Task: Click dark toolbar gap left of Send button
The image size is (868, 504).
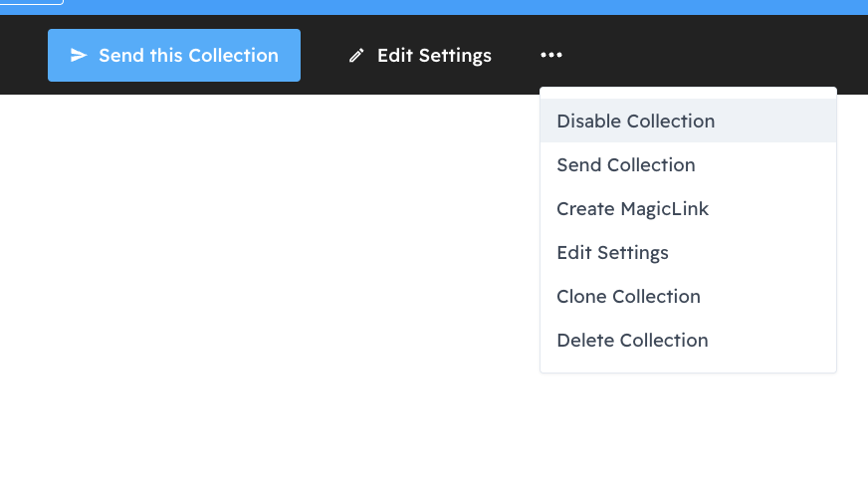Action: coord(23,55)
